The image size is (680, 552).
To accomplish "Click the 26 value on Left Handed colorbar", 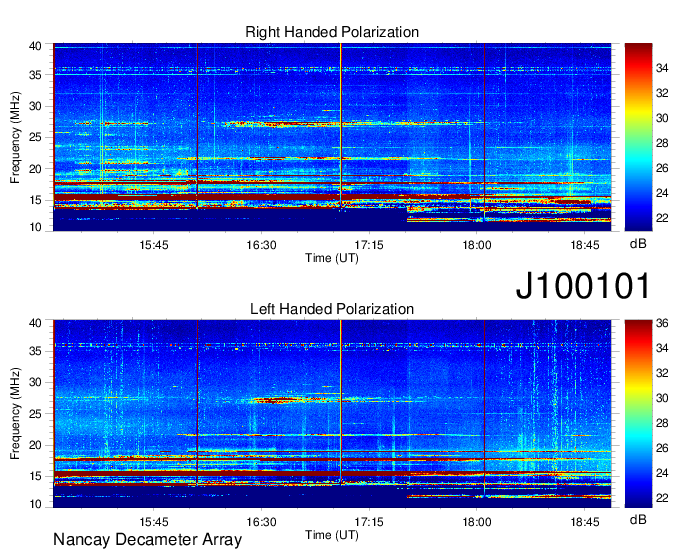I will point(662,448).
